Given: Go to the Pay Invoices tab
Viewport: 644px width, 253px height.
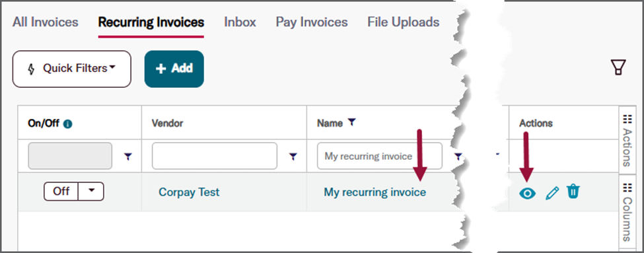Looking at the screenshot, I should [312, 22].
